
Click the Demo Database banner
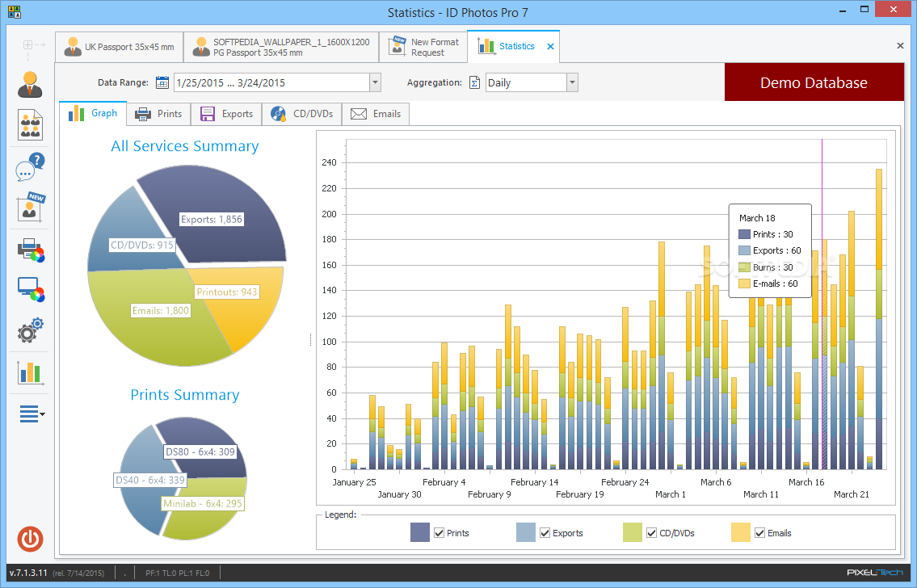814,82
